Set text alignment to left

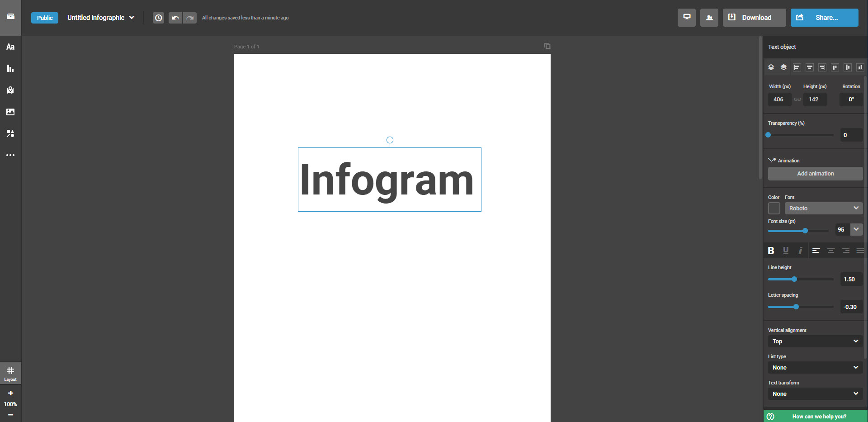point(816,251)
